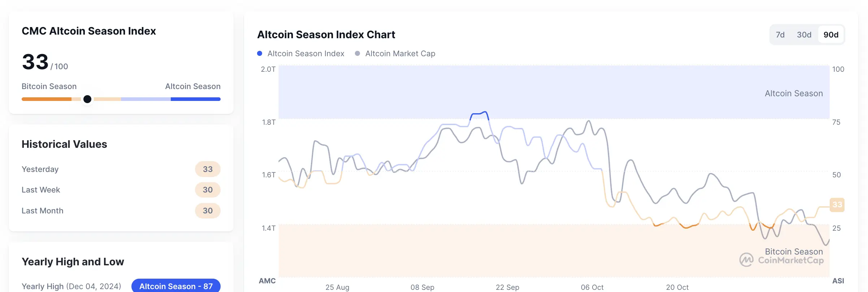Viewport: 868px width, 292px height.
Task: Toggle the 7d chart view
Action: [781, 34]
